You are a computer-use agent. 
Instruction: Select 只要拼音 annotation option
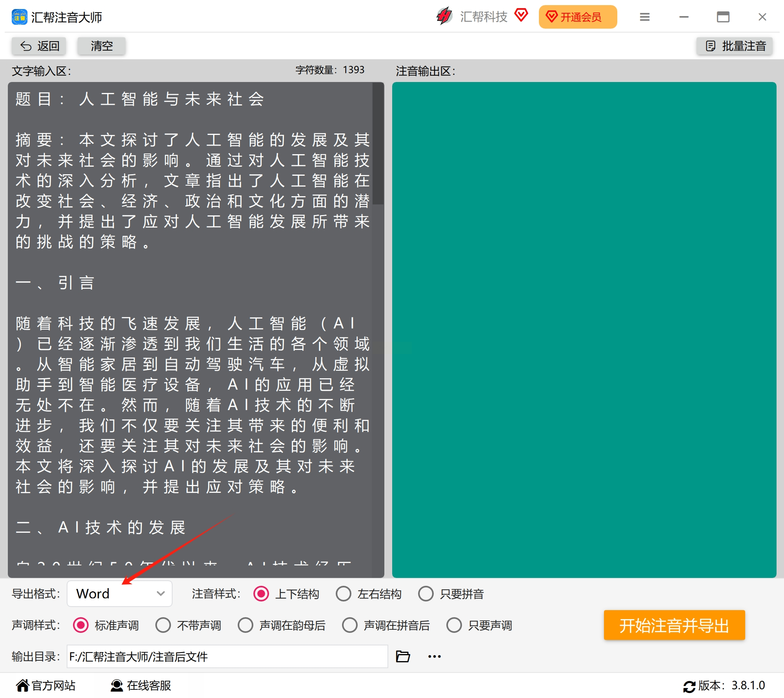click(426, 594)
